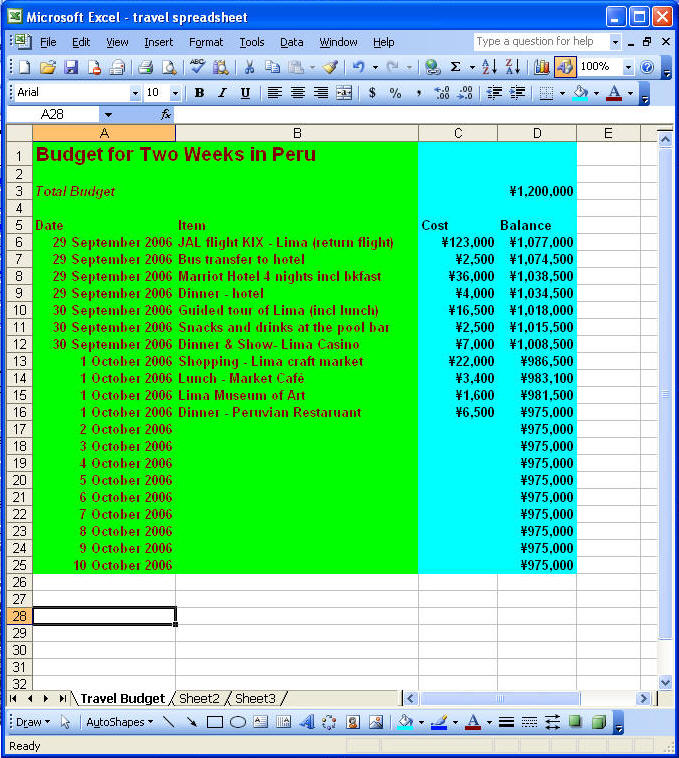Viewport: 679px width, 758px height.
Task: Select column B header
Action: (x=297, y=133)
